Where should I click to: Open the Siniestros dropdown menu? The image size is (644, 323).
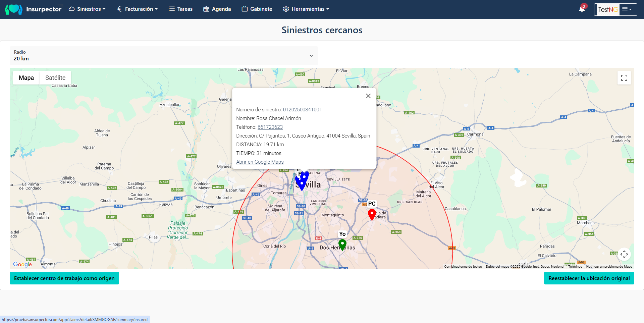87,9
